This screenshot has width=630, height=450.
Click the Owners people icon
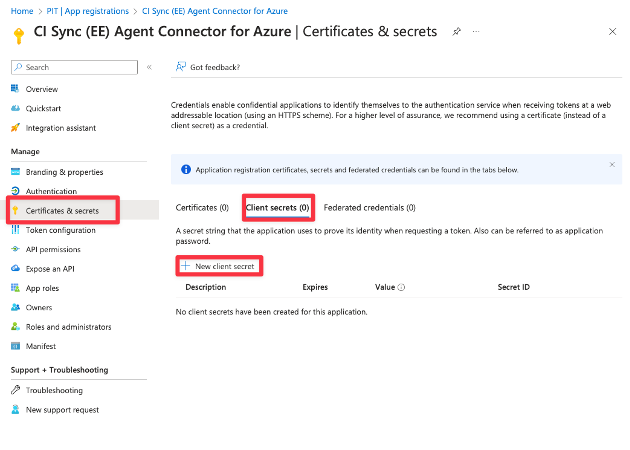pyautogui.click(x=15, y=307)
